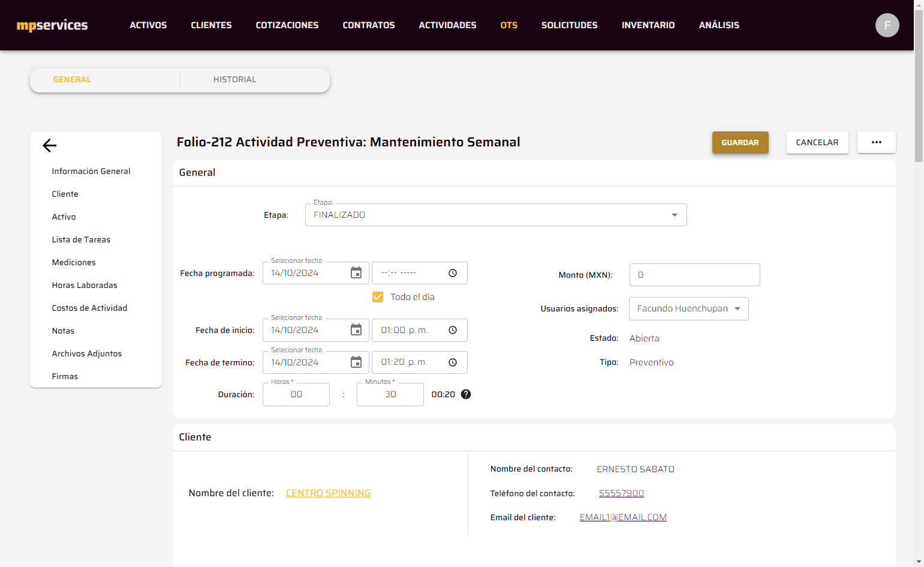The image size is (924, 567).
Task: Open the ACTIVOS menu
Action: coord(148,25)
